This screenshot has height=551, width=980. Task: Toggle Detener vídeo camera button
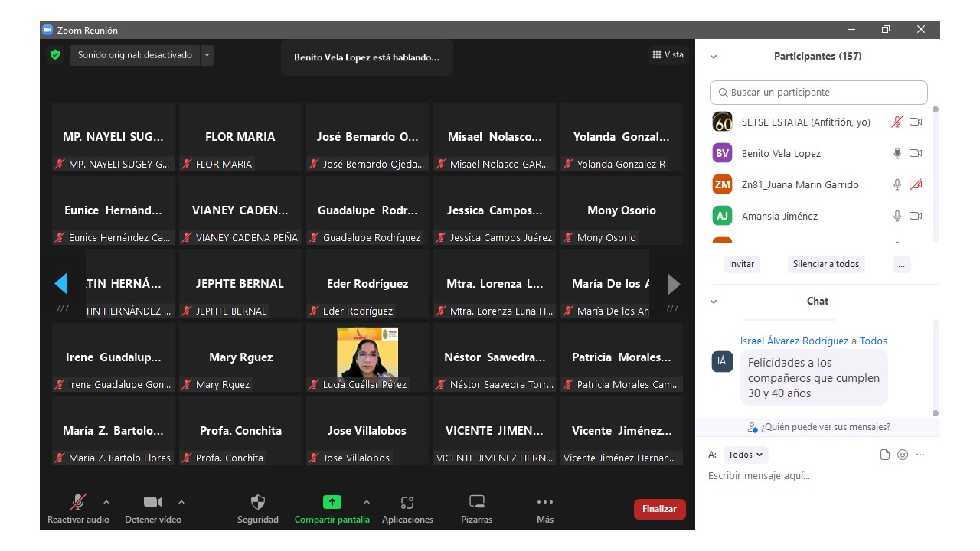coord(153,503)
